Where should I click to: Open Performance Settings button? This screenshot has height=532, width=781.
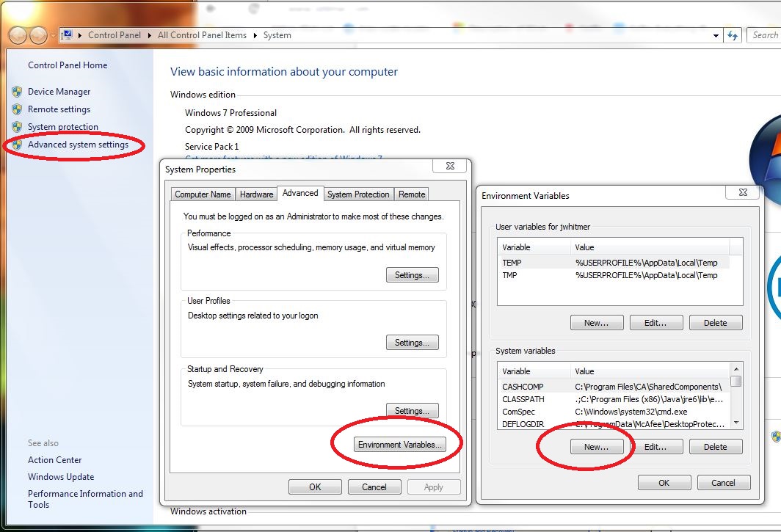[413, 275]
